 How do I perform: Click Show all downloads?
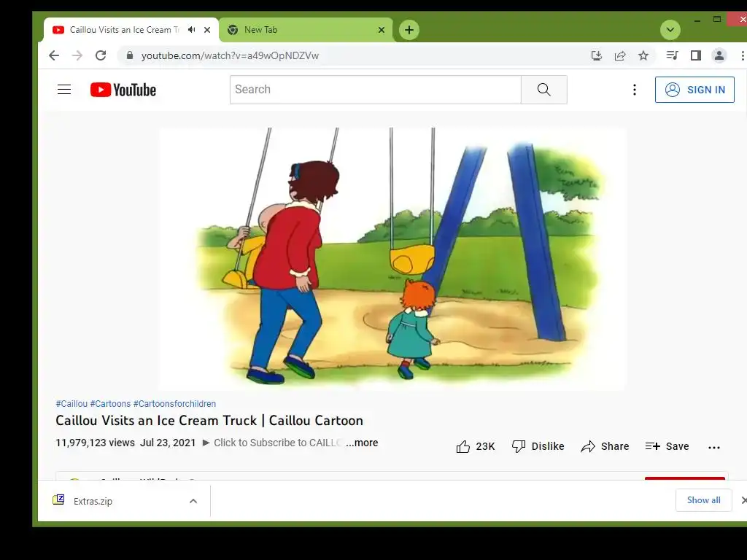(x=704, y=500)
